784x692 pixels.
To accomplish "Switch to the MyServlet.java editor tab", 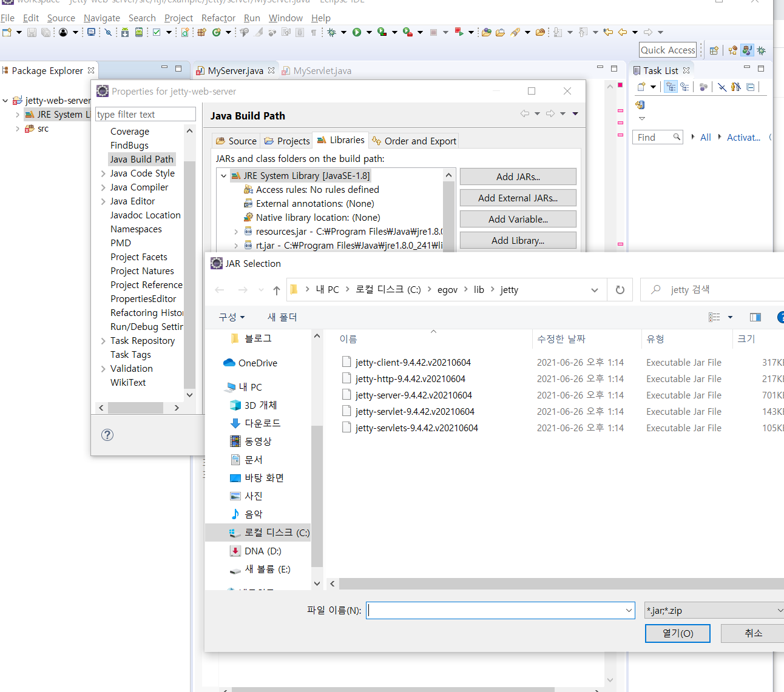I will coord(316,71).
